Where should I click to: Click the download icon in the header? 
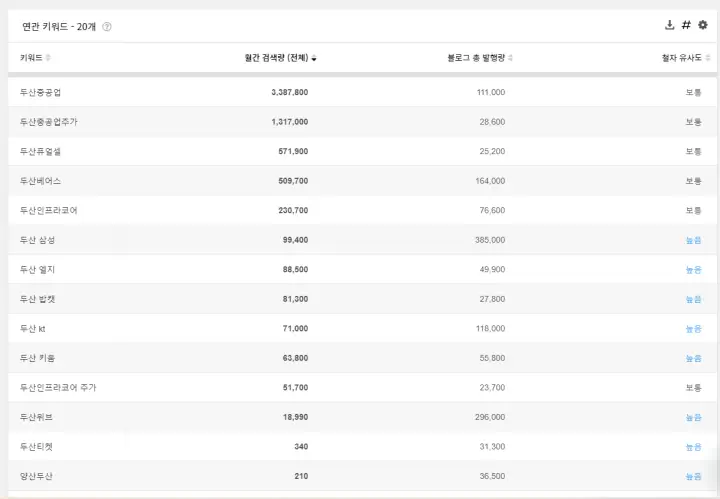tap(669, 25)
